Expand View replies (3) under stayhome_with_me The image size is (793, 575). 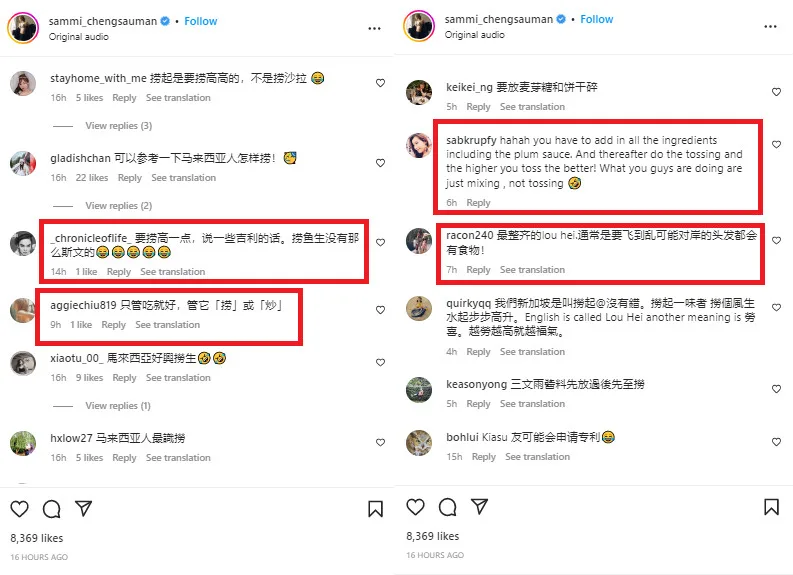(118, 125)
